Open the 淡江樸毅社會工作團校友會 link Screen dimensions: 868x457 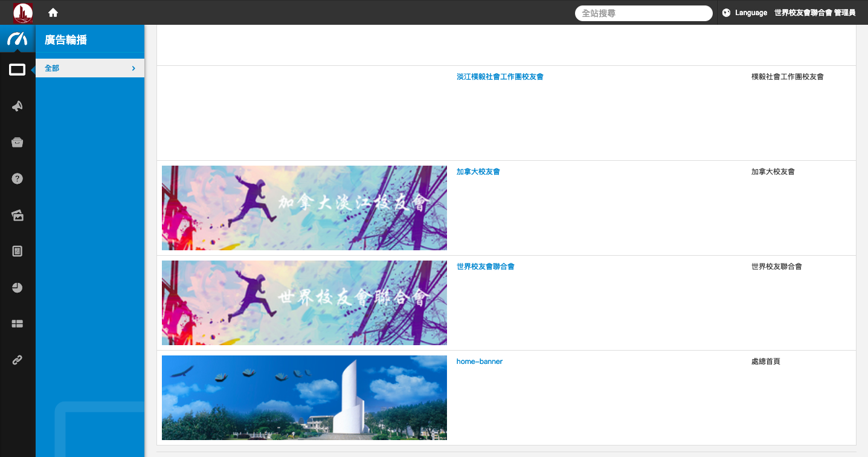pyautogui.click(x=500, y=77)
